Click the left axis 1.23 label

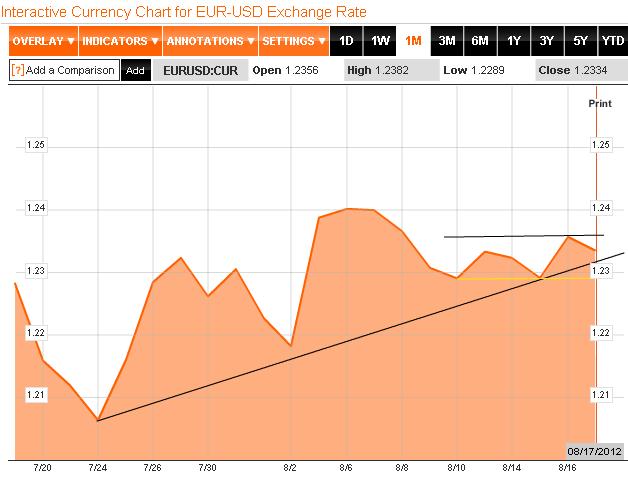36,271
